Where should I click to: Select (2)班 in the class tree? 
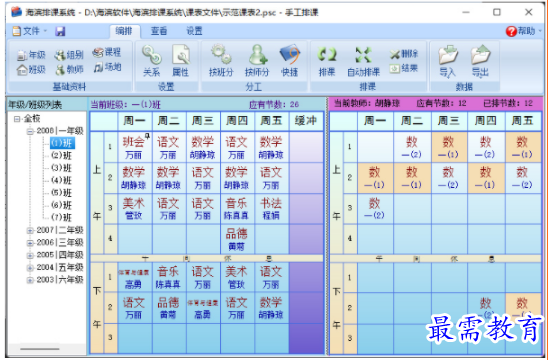pos(62,155)
